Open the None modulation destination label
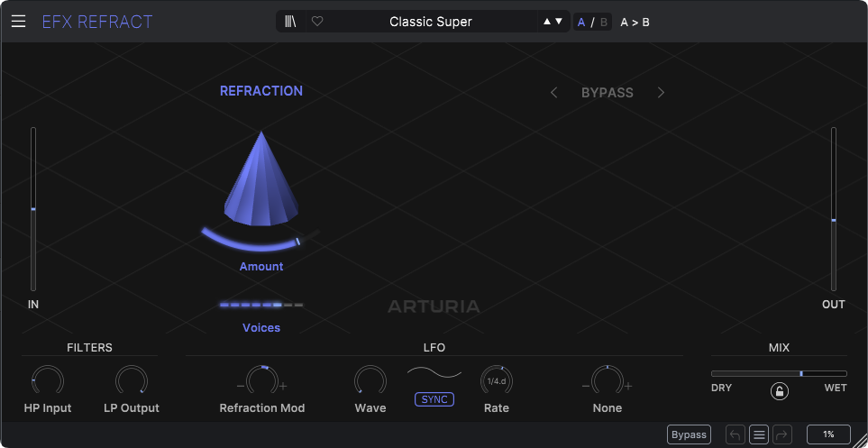868x448 pixels. pos(608,408)
